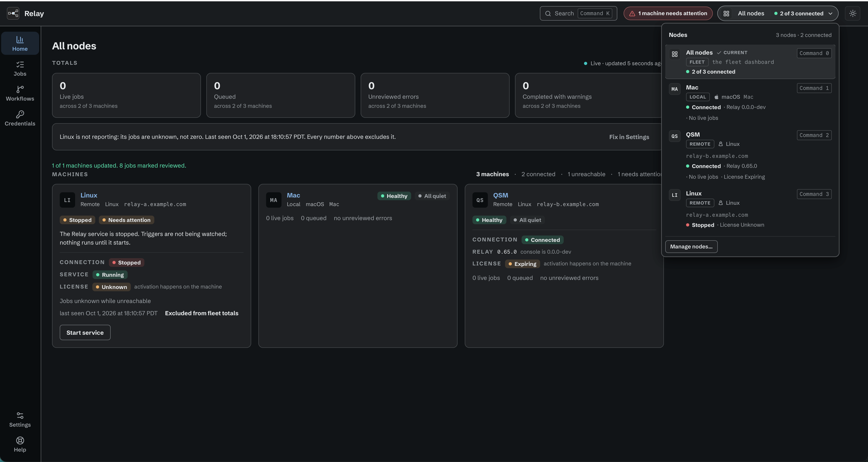The image size is (868, 462).
Task: Open Help in the sidebar
Action: pyautogui.click(x=20, y=445)
